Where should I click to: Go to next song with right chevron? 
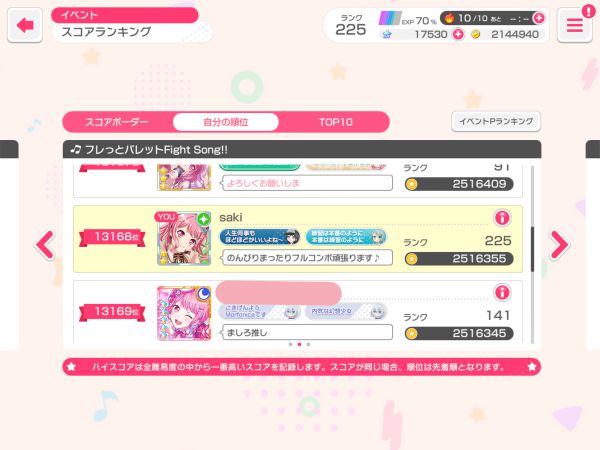tap(559, 244)
